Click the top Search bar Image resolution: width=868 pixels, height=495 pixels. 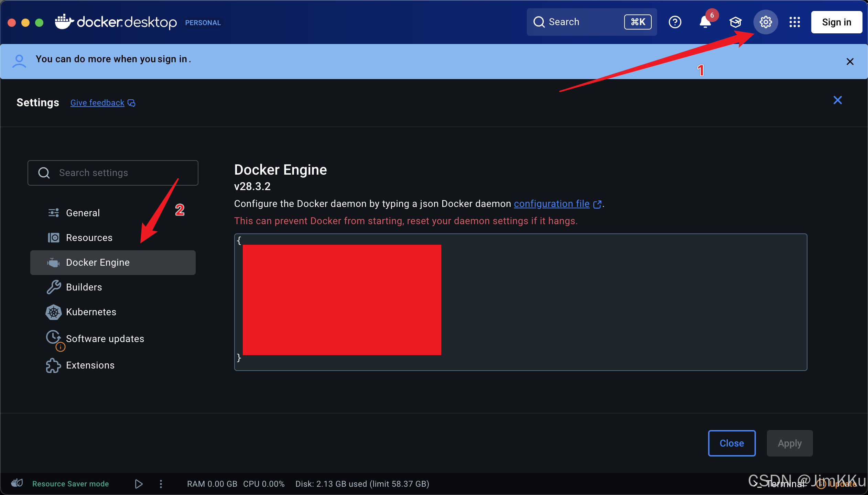592,22
